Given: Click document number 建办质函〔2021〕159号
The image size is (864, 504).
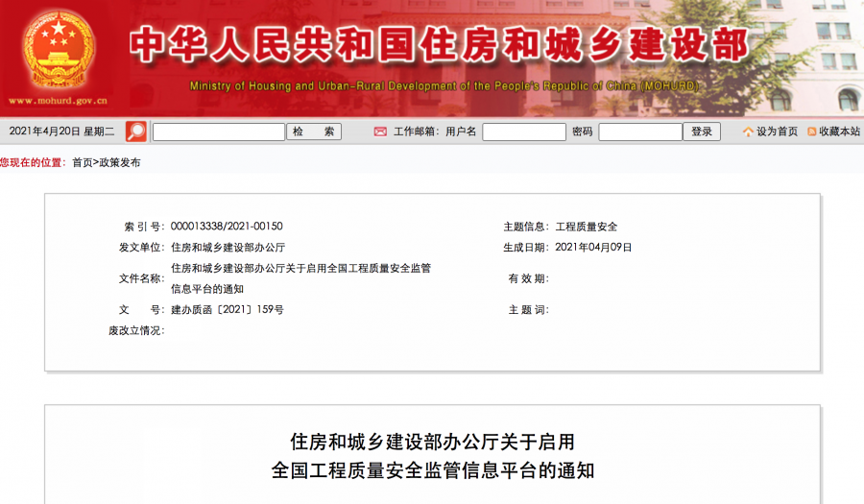Looking at the screenshot, I should coord(227,309).
